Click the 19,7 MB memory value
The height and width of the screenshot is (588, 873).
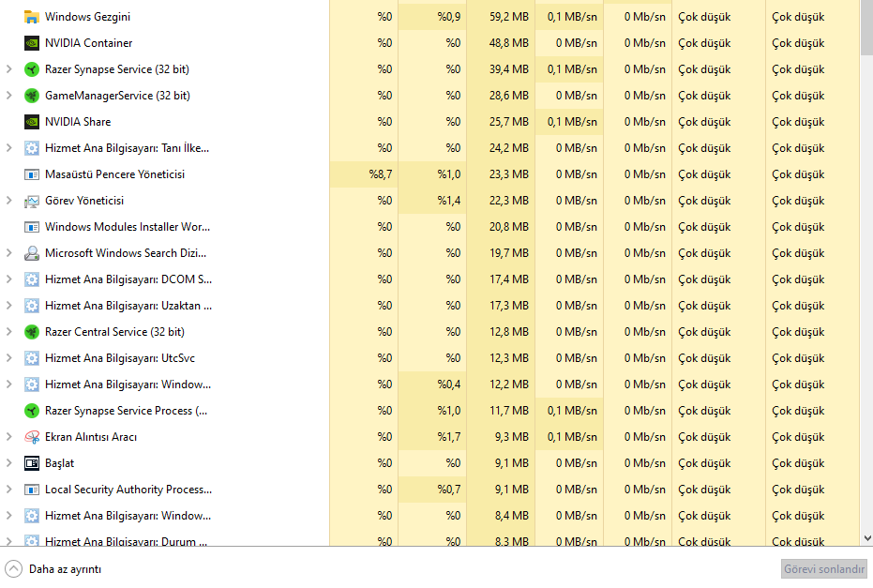[509, 253]
